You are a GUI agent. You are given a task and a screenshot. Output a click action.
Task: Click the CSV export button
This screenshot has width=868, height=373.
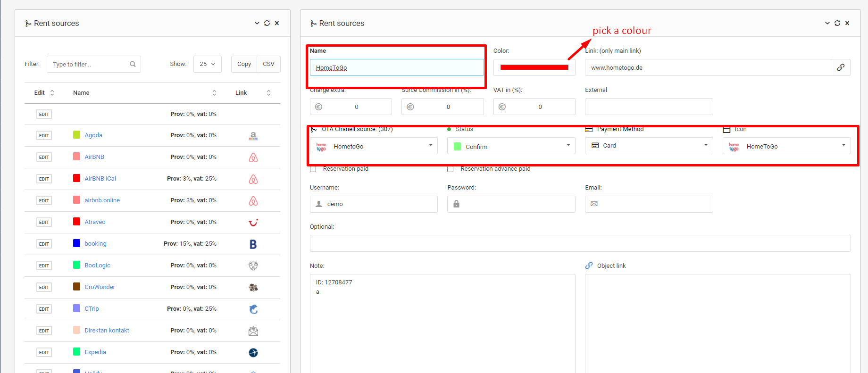tap(268, 64)
